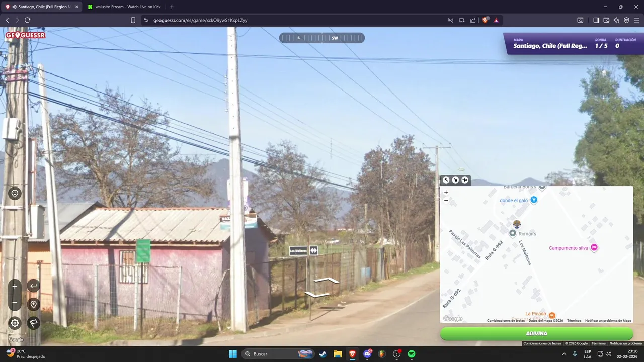Image resolution: width=644 pixels, height=362 pixels.
Task: Open Leo AI sparkle icon
Action: (616, 20)
